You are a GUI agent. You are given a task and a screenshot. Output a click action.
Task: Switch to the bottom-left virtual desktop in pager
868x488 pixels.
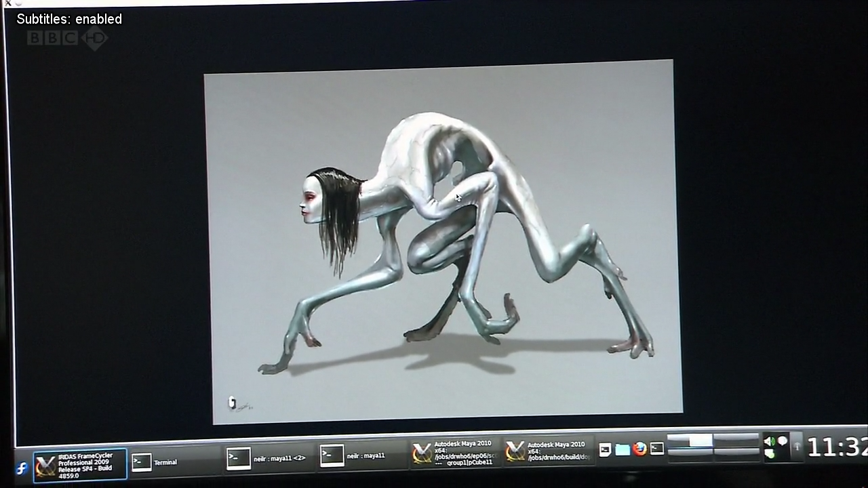point(690,454)
